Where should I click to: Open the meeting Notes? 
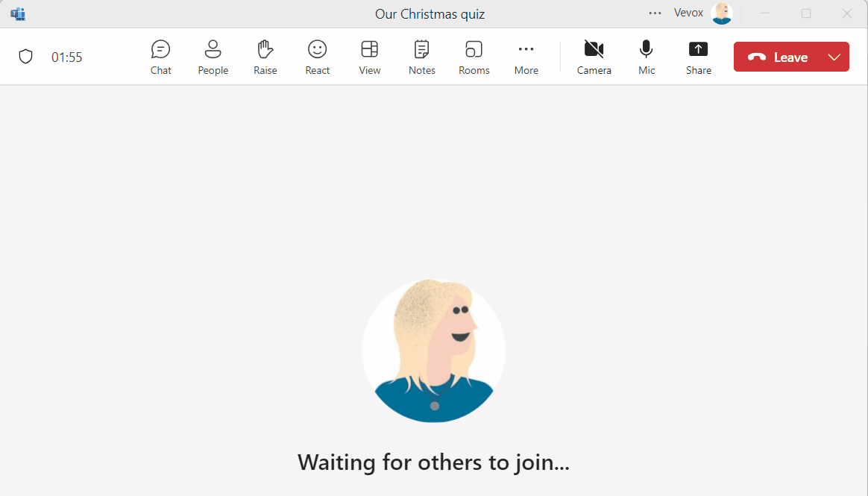pos(421,56)
